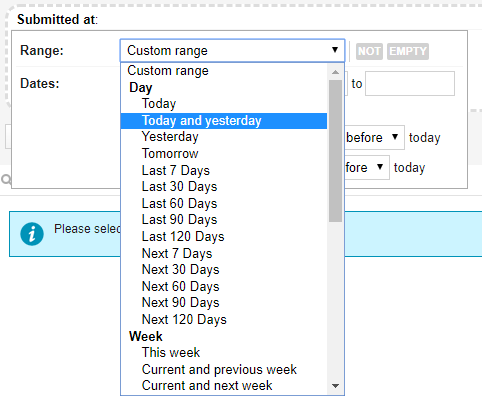
Task: Click the magnifier icon at left edge
Action: tap(6, 180)
